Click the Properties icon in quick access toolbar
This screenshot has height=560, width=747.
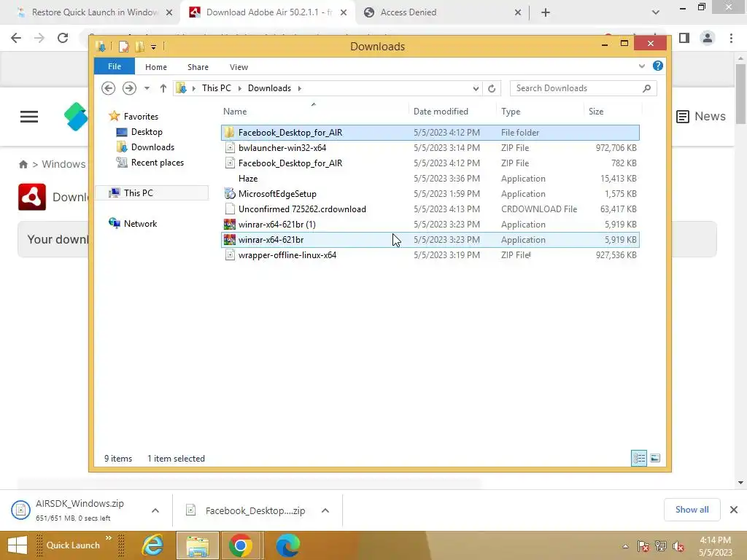[x=123, y=46]
